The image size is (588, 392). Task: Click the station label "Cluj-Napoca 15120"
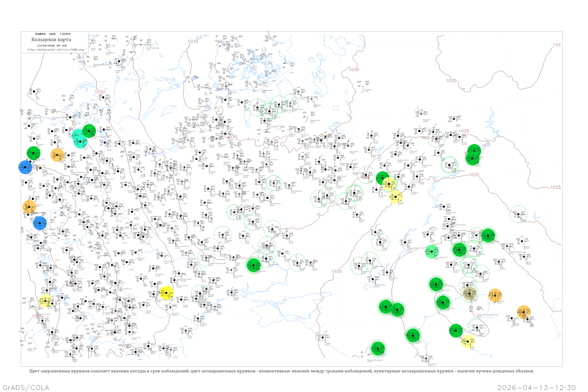tap(160, 275)
